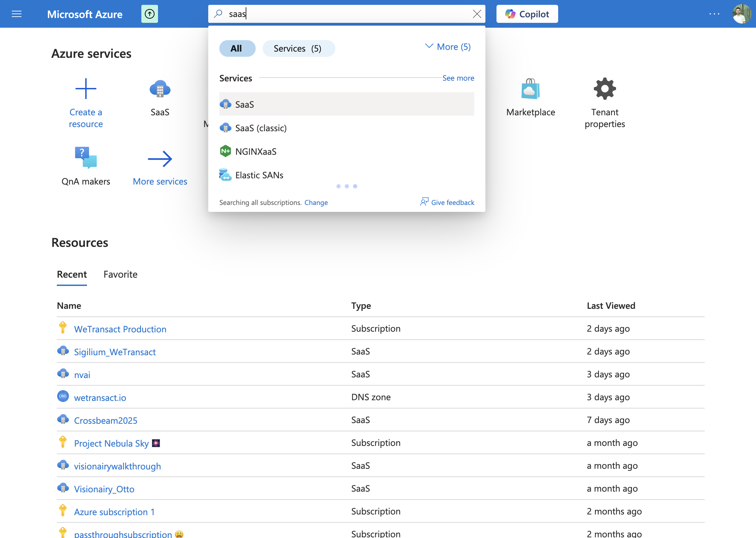
Task: Click the Name column header
Action: tap(69, 306)
